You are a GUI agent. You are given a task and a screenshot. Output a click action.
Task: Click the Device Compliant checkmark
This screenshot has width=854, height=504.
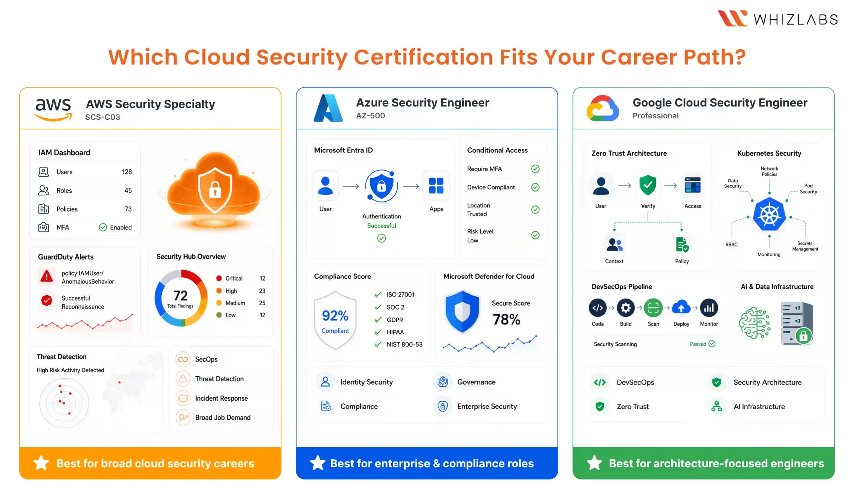click(x=535, y=187)
